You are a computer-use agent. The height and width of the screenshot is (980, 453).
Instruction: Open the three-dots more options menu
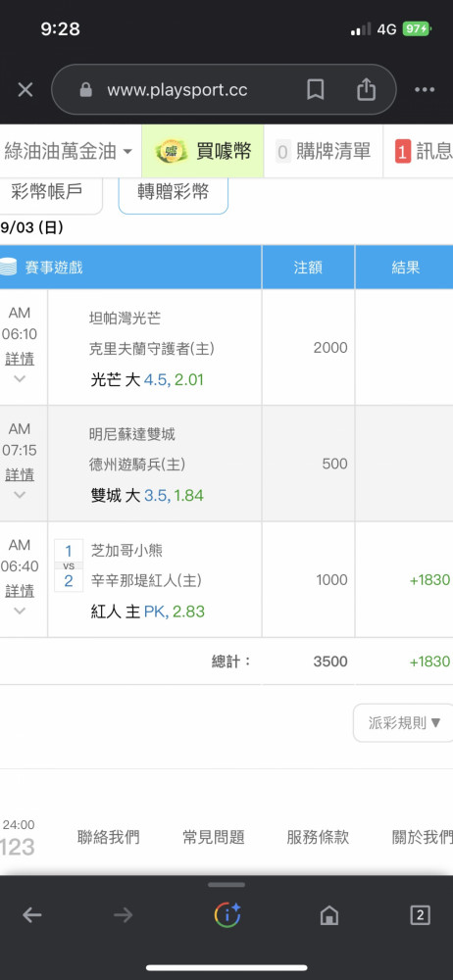click(425, 90)
